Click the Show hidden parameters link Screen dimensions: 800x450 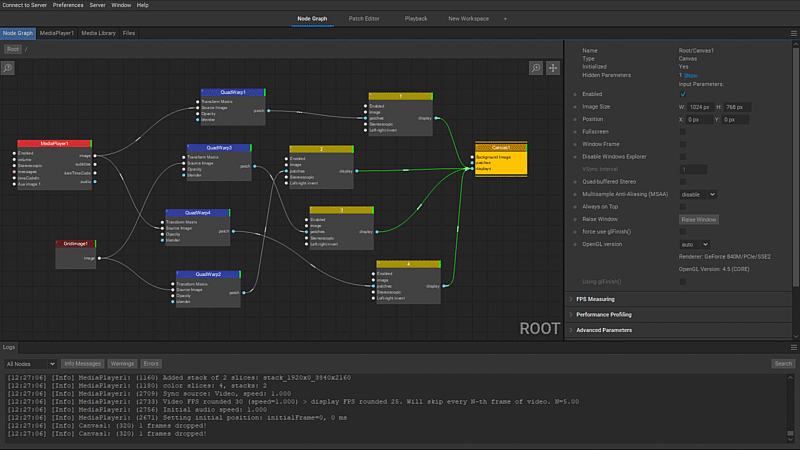tap(690, 76)
